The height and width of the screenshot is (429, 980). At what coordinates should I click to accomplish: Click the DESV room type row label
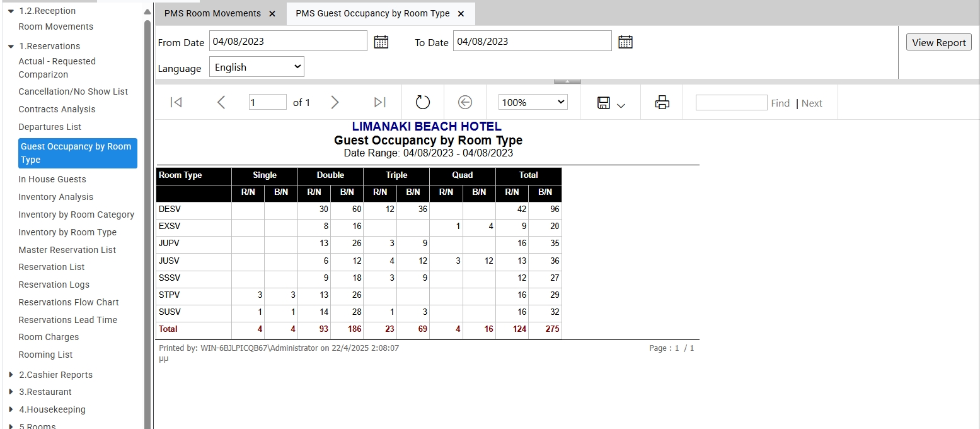[x=170, y=209]
